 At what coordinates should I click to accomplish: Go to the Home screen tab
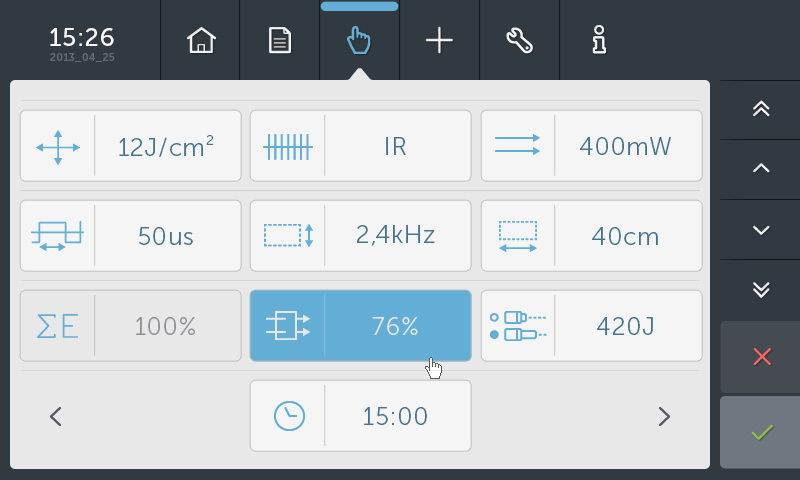(x=201, y=41)
